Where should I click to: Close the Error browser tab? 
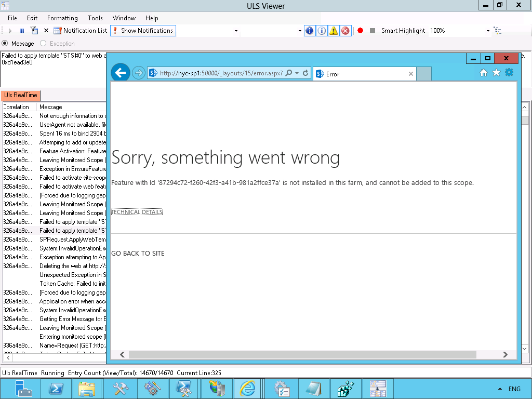tap(411, 74)
